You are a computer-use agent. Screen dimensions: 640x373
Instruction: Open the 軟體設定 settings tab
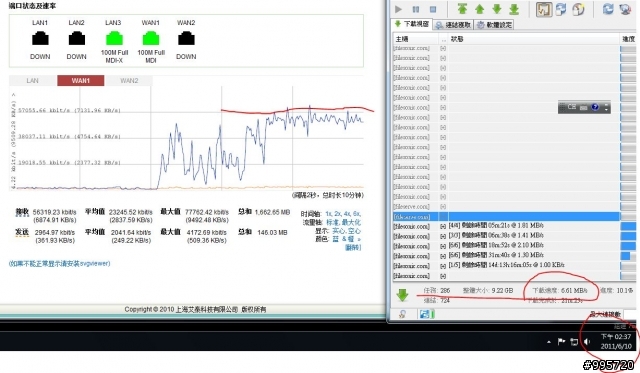(x=494, y=25)
